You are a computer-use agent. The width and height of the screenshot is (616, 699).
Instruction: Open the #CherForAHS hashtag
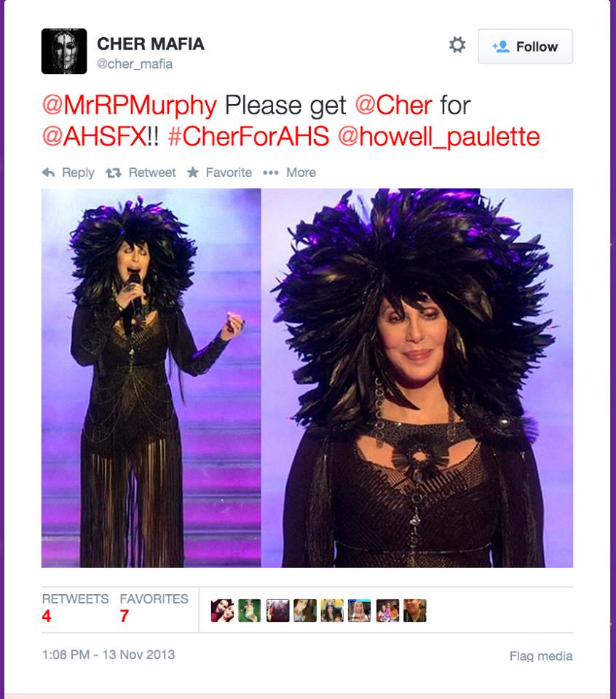tap(249, 136)
